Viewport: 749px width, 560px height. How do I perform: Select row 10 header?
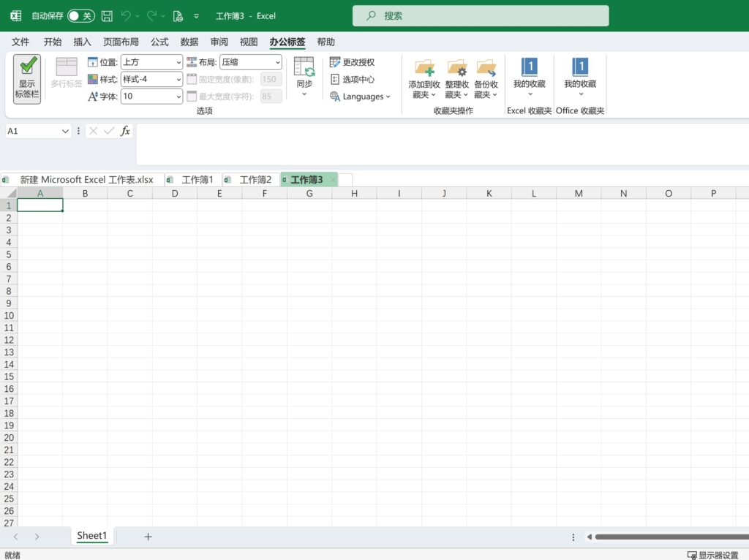pyautogui.click(x=9, y=316)
